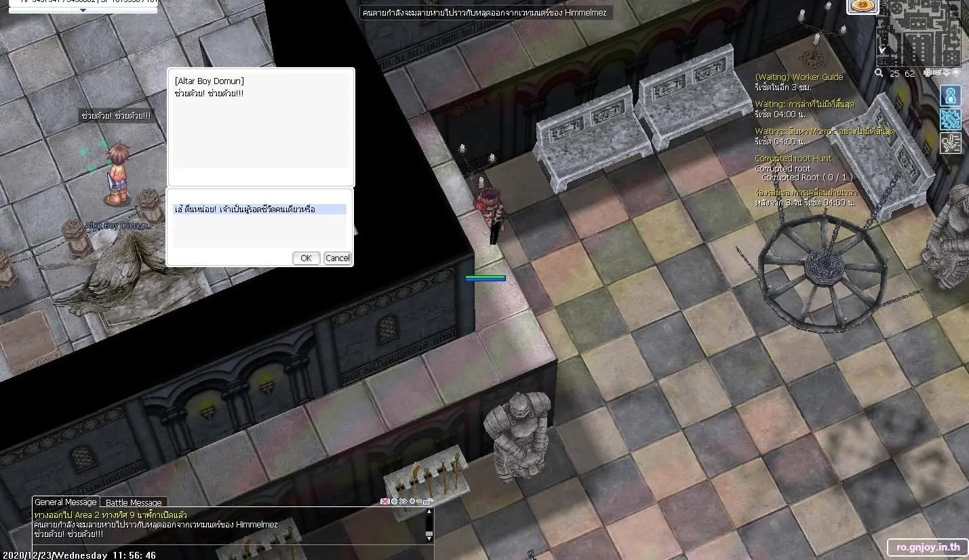The width and height of the screenshot is (969, 560).
Task: Click the double arrow chat icon
Action: [403, 501]
